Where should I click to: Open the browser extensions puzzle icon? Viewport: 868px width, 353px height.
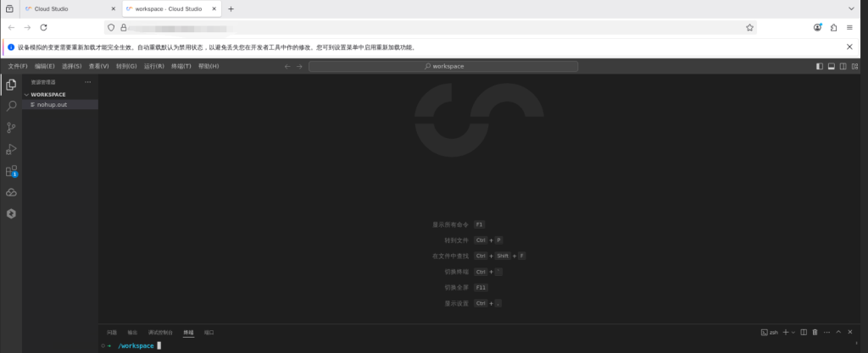click(x=834, y=28)
